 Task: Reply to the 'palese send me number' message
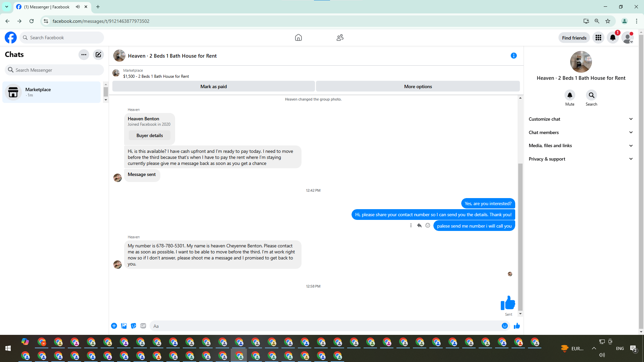coord(419,226)
